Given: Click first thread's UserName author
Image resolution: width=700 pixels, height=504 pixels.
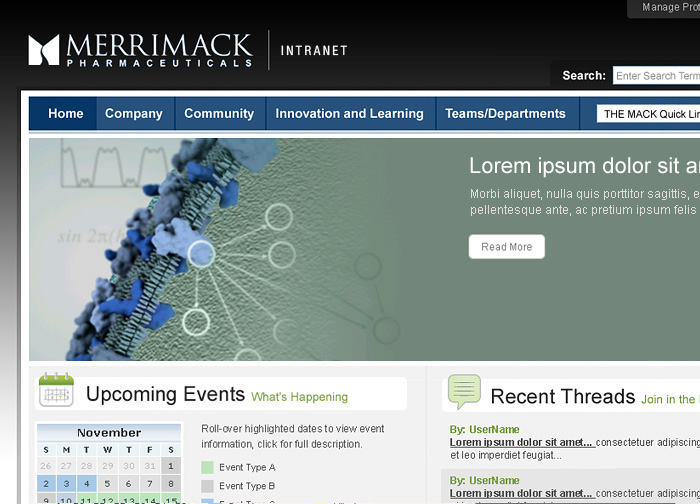Looking at the screenshot, I should [x=494, y=429].
